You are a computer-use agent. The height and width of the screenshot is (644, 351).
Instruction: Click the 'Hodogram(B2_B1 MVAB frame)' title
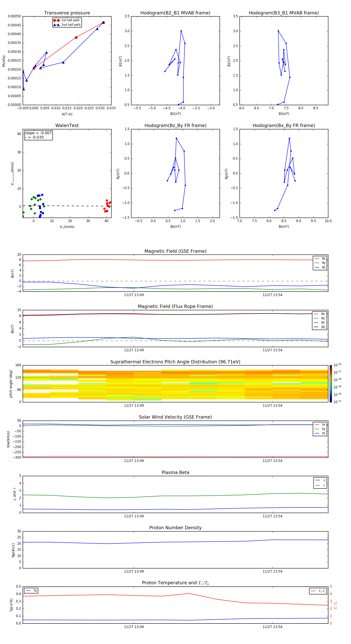[x=175, y=13]
